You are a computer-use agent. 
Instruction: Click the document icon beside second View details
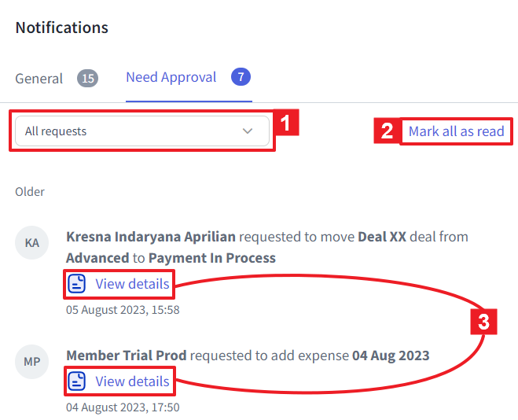click(x=77, y=381)
